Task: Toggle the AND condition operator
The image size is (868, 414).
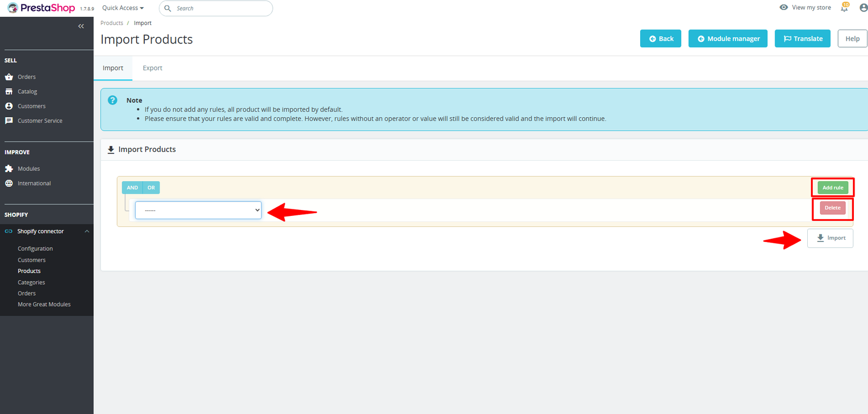Action: (x=132, y=188)
